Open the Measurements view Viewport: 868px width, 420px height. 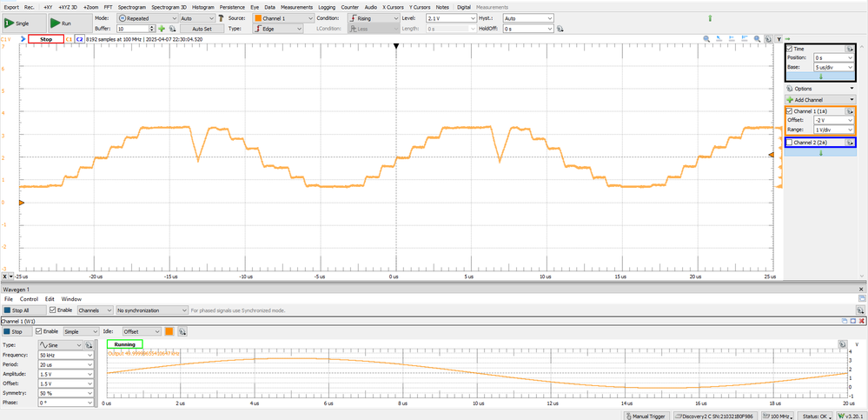pos(295,7)
